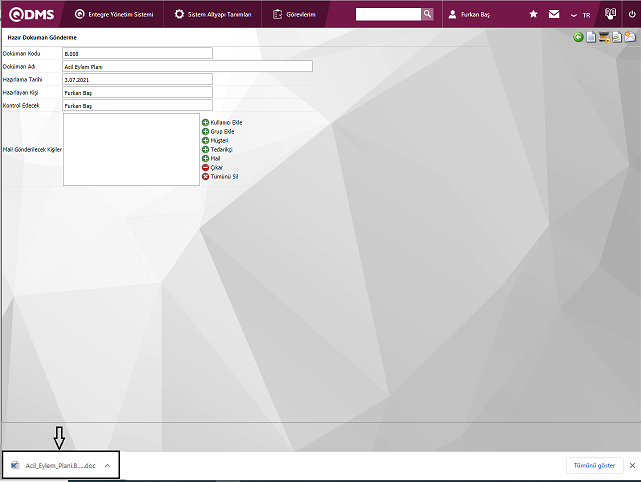The height and width of the screenshot is (482, 641).
Task: Open Sistem Altyapı Tanımları menu
Action: [213, 14]
